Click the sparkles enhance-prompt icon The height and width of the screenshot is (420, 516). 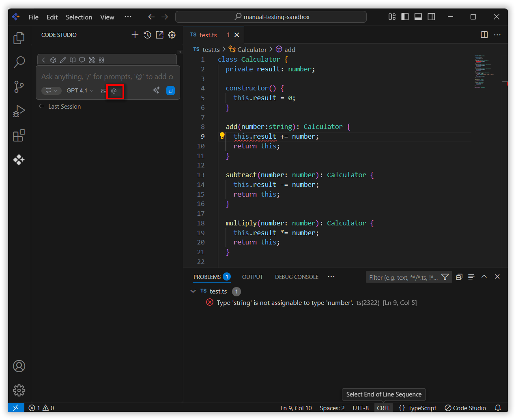pos(156,90)
